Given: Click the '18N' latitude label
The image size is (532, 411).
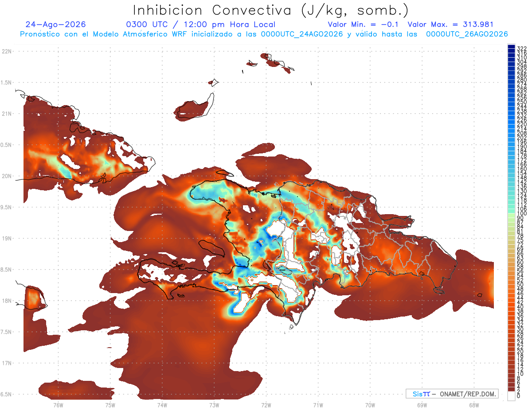Looking at the screenshot, I should coord(8,301).
